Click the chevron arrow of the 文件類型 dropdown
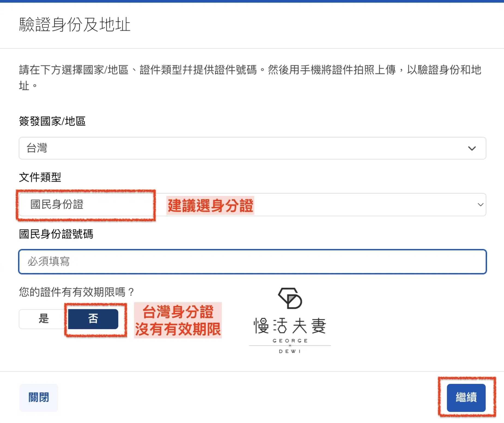Viewport: 504px width, 423px height. (480, 205)
